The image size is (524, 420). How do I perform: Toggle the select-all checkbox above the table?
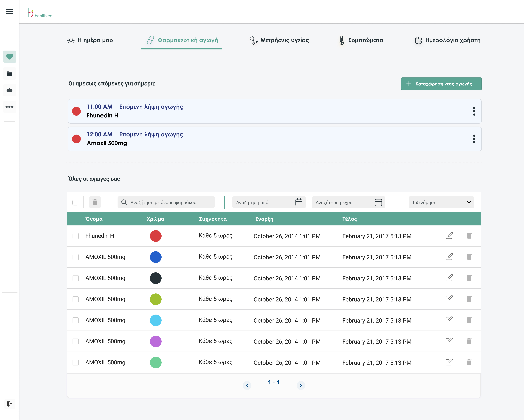tap(75, 202)
